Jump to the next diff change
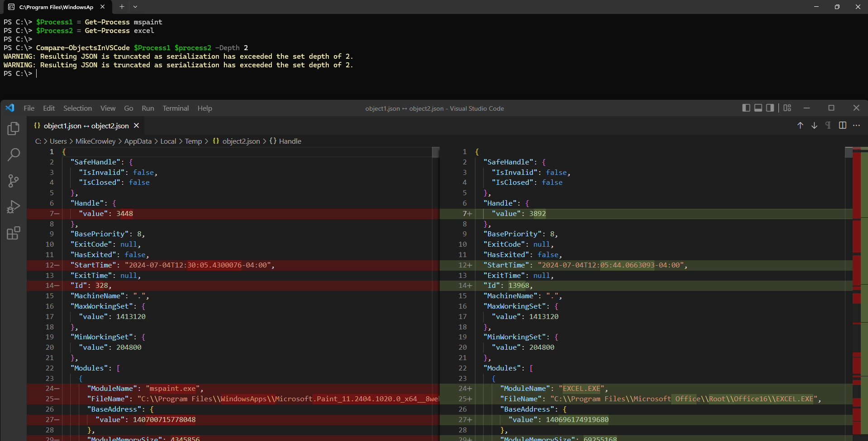Viewport: 868px width, 441px height. 814,125
